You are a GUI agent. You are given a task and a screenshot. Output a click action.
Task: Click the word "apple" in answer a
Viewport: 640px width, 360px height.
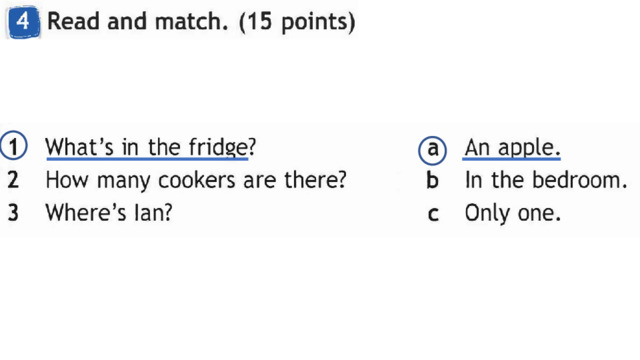point(526,148)
